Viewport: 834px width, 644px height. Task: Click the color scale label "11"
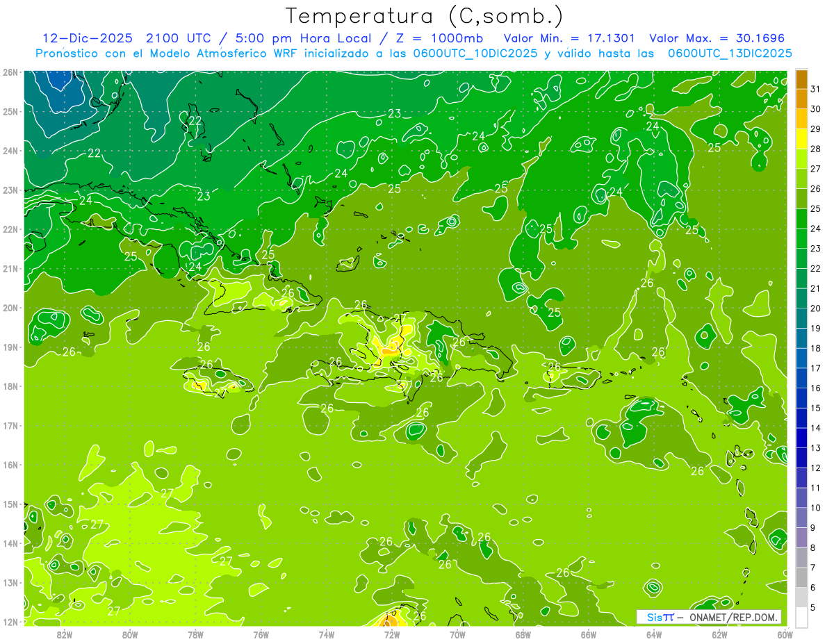click(x=816, y=488)
